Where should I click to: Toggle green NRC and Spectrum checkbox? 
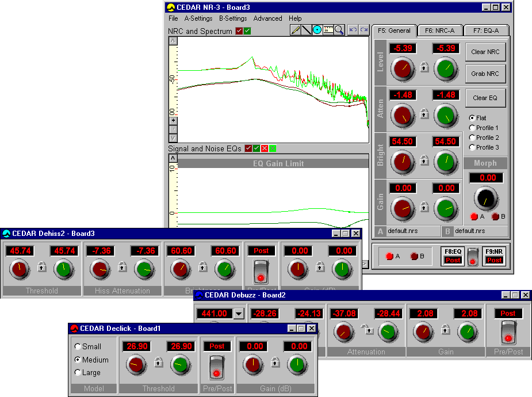(247, 31)
